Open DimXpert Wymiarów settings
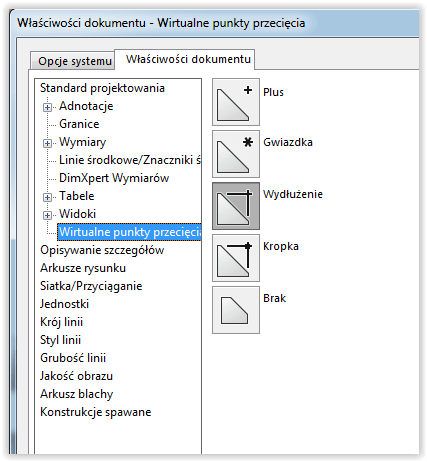This screenshot has width=427, height=462. [114, 178]
